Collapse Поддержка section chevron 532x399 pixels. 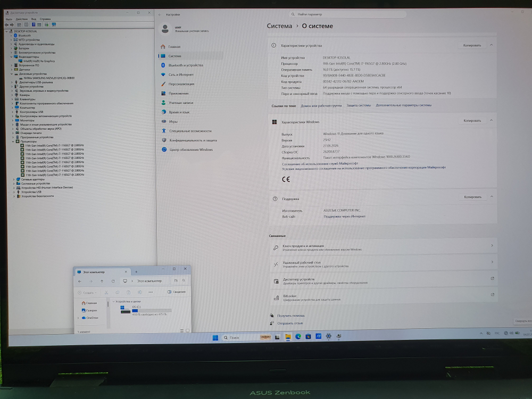(492, 196)
